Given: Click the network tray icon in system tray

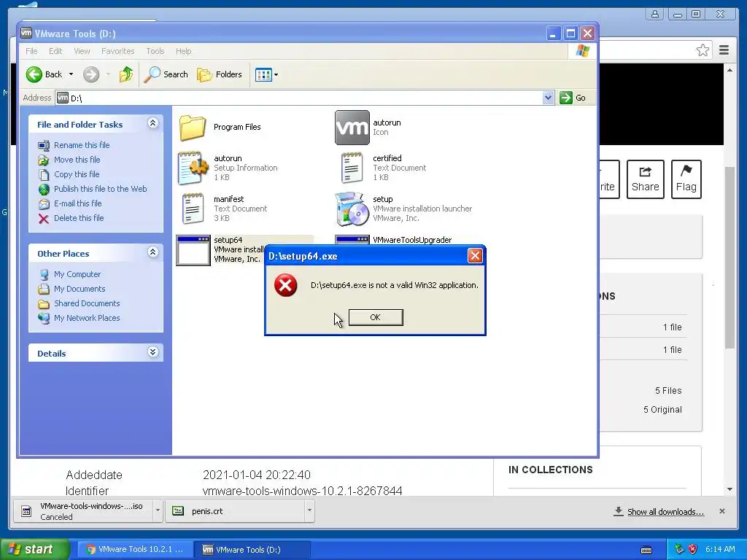Looking at the screenshot, I should pyautogui.click(x=679, y=549).
